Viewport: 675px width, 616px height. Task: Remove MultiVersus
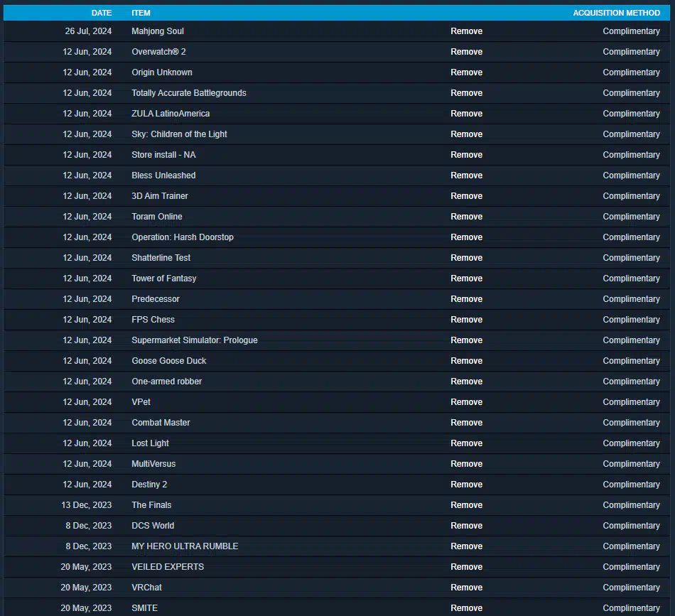(x=466, y=464)
